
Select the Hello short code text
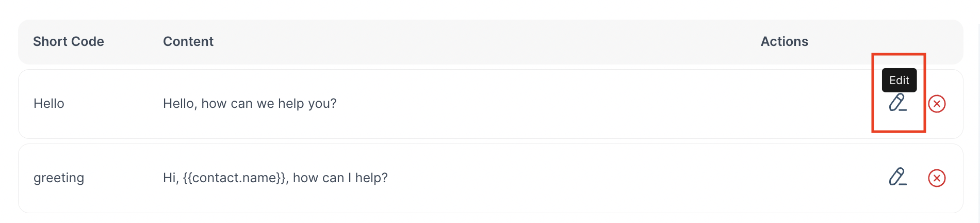(49, 103)
